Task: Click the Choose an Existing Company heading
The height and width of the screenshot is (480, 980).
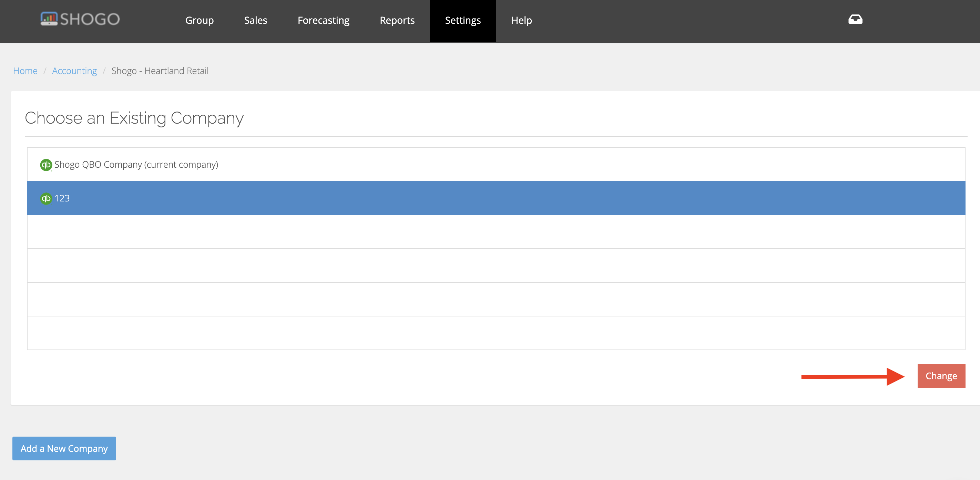Action: point(134,118)
